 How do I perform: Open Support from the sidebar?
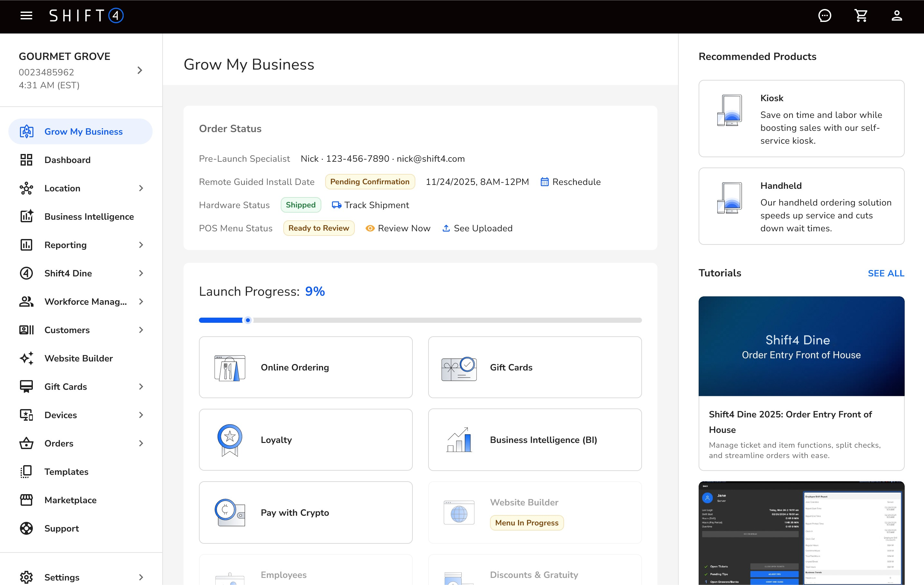(x=80, y=528)
